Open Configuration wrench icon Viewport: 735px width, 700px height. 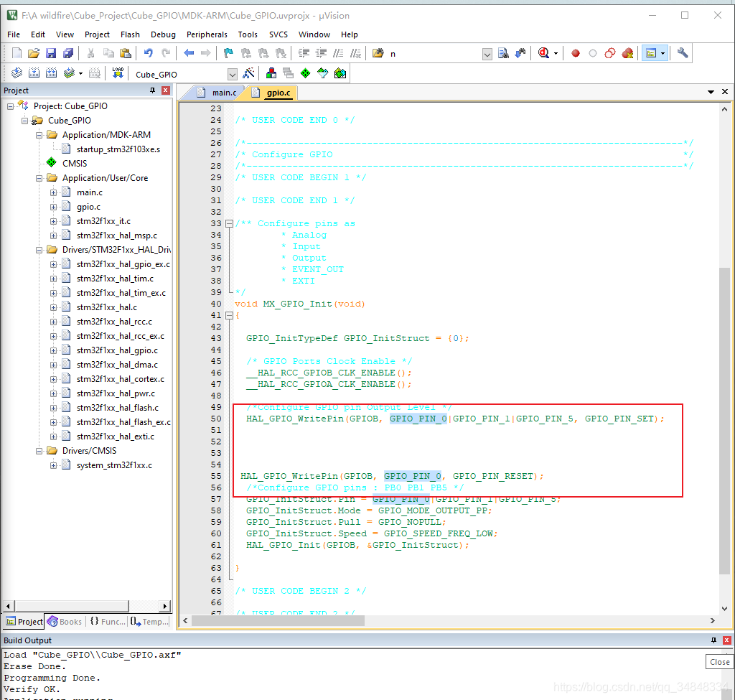[x=683, y=53]
